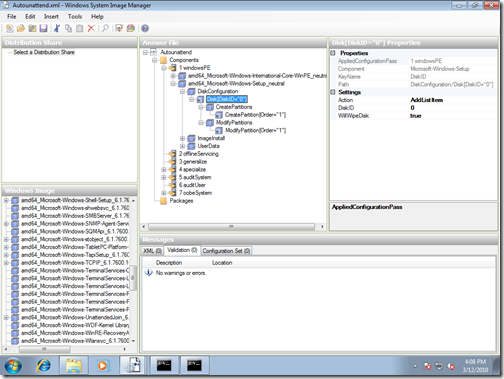Image resolution: width=504 pixels, height=379 pixels.
Task: Click the Open Answer File folder icon
Action: (21, 29)
